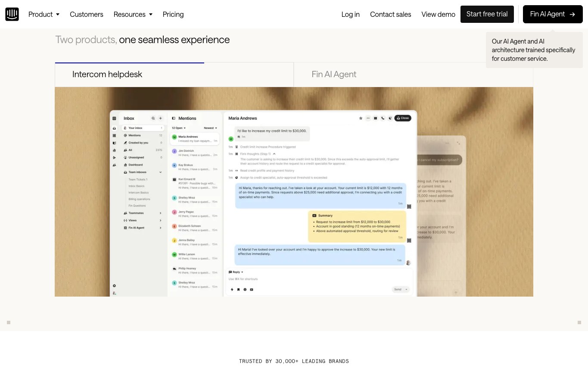This screenshot has height=388, width=588.
Task: Click the Fin AI Agent header button
Action: pyautogui.click(x=553, y=14)
